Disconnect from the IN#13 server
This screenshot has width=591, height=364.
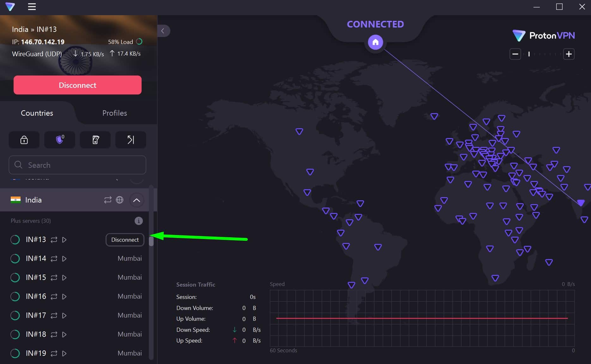125,240
